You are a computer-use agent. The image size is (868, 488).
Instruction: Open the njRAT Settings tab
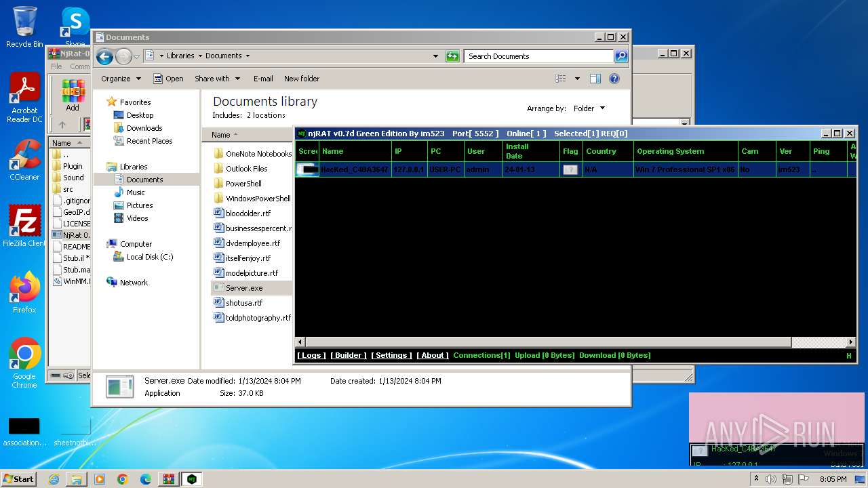[391, 355]
